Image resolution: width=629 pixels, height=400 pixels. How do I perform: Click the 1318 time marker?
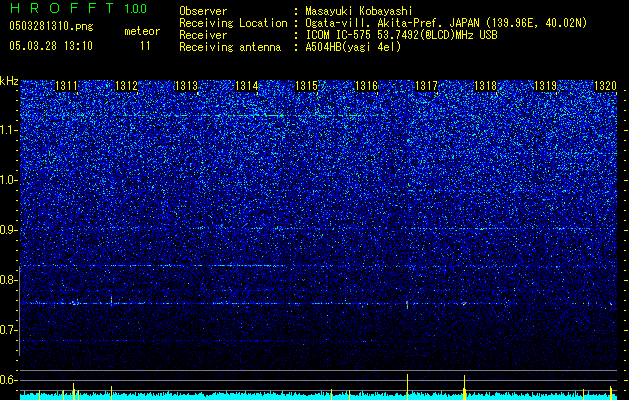pyautogui.click(x=485, y=86)
